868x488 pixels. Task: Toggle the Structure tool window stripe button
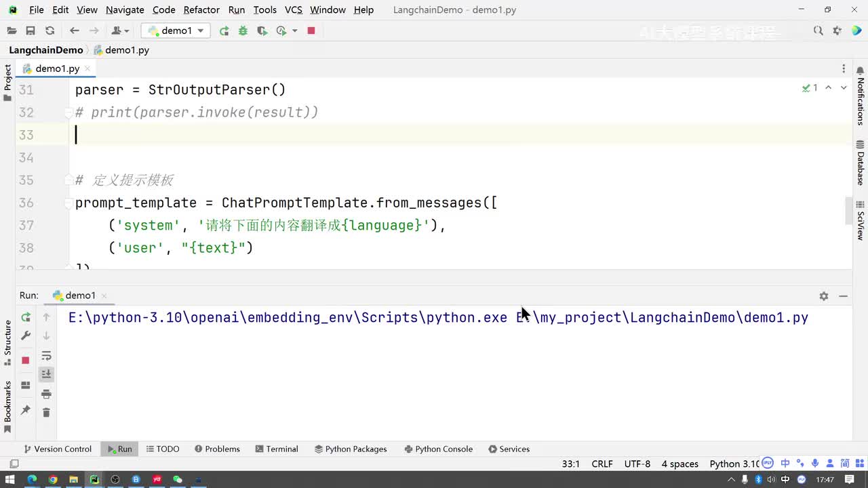[x=7, y=343]
